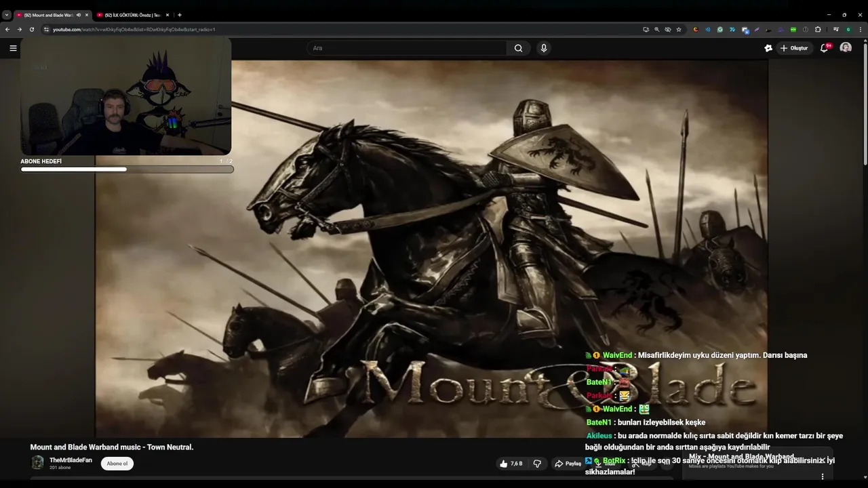Start voice search with the microphone icon

(x=543, y=48)
